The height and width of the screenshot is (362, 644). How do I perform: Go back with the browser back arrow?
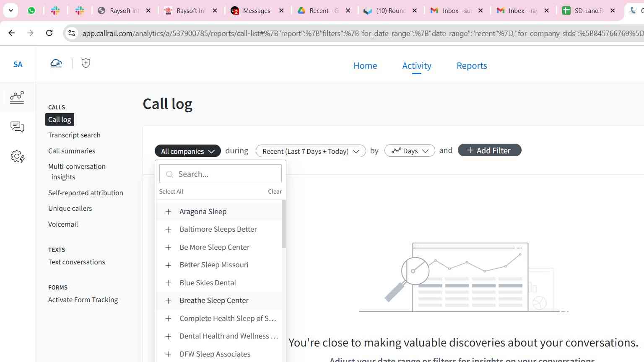pyautogui.click(x=12, y=33)
